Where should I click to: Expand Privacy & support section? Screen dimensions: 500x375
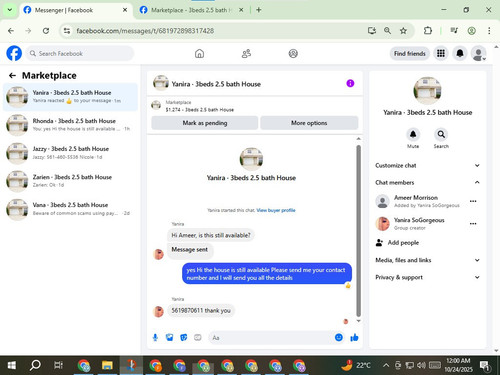coord(427,277)
